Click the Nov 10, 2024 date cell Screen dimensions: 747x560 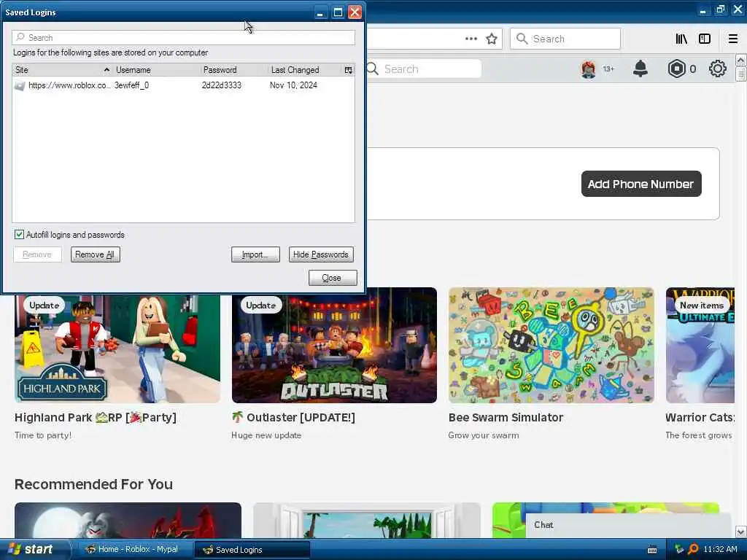tap(293, 85)
